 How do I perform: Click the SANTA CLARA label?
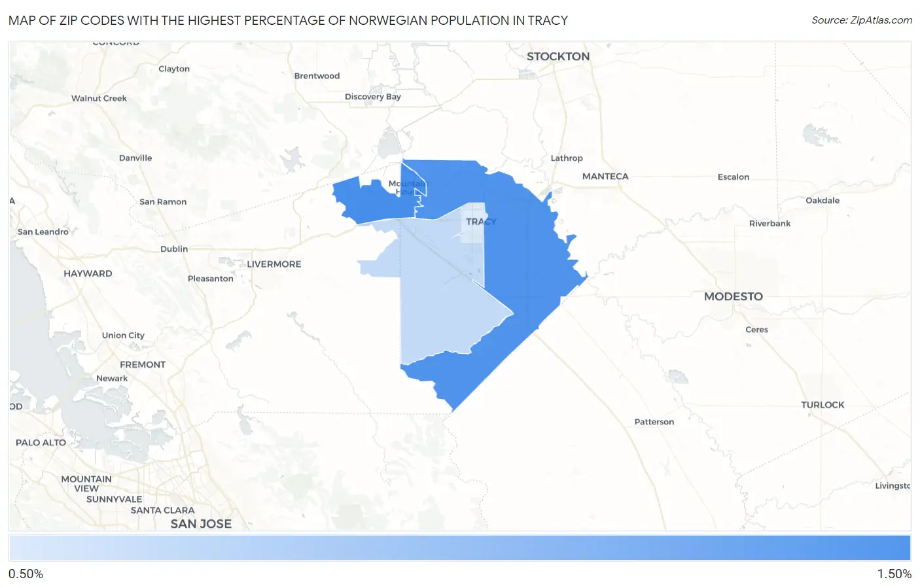pyautogui.click(x=163, y=511)
